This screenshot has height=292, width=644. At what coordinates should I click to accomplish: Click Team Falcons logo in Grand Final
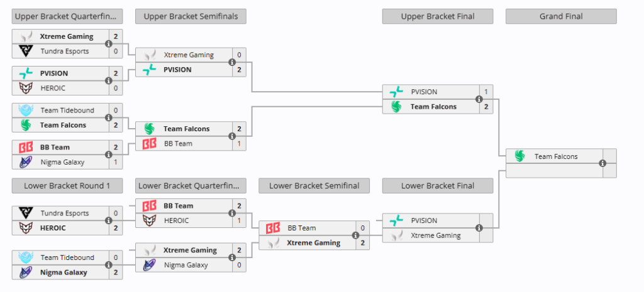pyautogui.click(x=519, y=156)
